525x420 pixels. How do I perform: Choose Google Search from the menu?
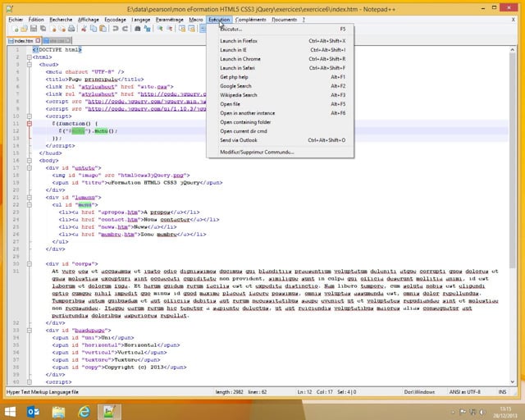(281, 86)
